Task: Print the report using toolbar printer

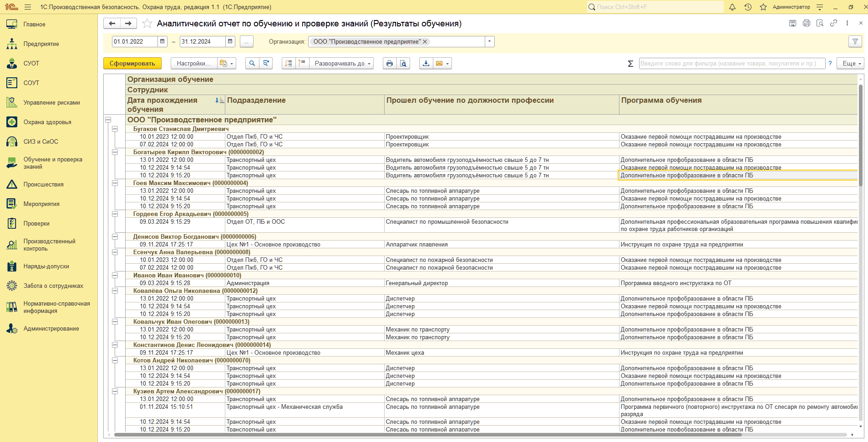Action: click(390, 64)
